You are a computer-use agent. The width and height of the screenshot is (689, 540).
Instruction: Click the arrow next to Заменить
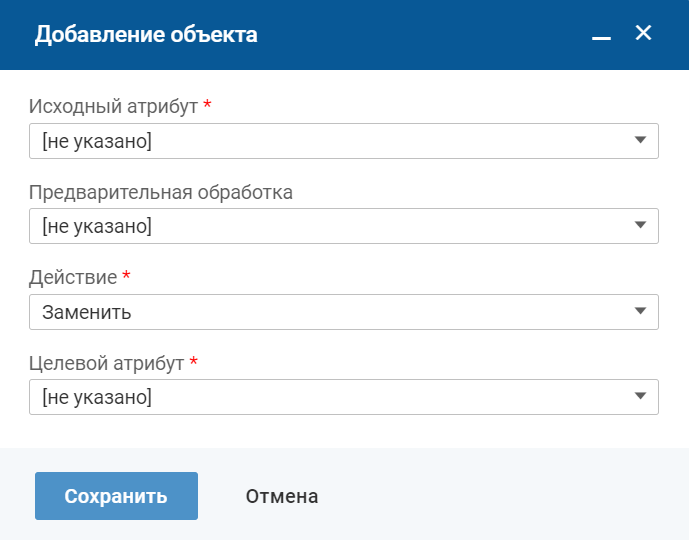click(x=641, y=312)
